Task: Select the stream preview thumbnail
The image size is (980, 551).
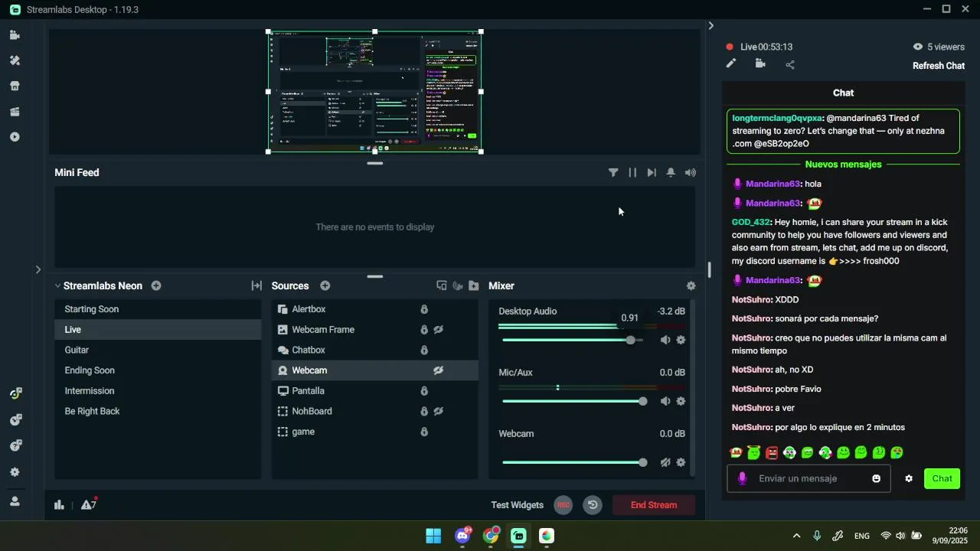Action: click(x=374, y=92)
